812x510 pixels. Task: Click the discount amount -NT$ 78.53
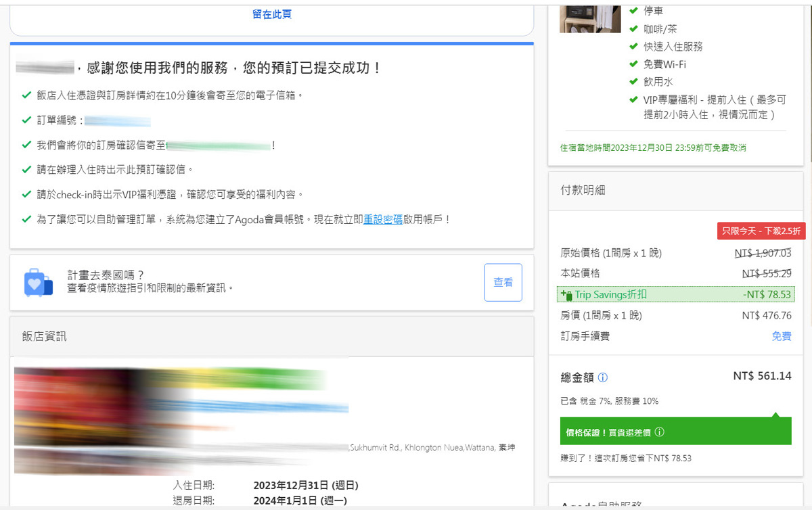(x=767, y=294)
